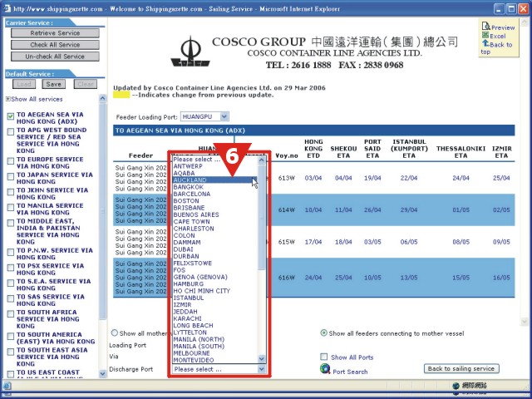Image resolution: width=532 pixels, height=399 pixels.
Task: Check TO JKHN SERVICE VIA HONG KONG
Action: coord(11,192)
